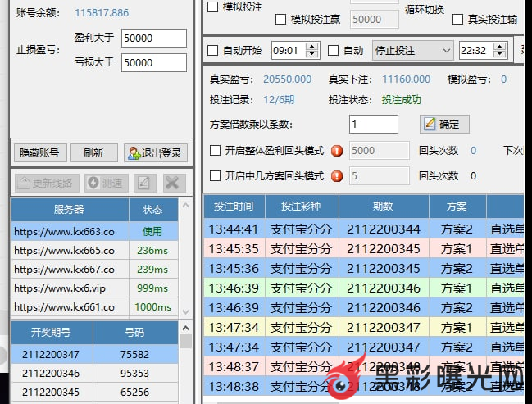532x404 pixels.
Task: Click the 服务器 column header
Action: click(x=69, y=210)
